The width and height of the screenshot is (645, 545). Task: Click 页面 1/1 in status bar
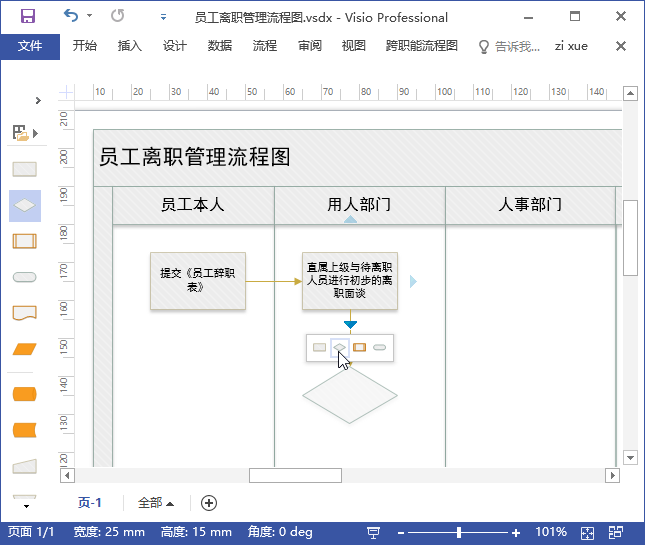(31, 532)
